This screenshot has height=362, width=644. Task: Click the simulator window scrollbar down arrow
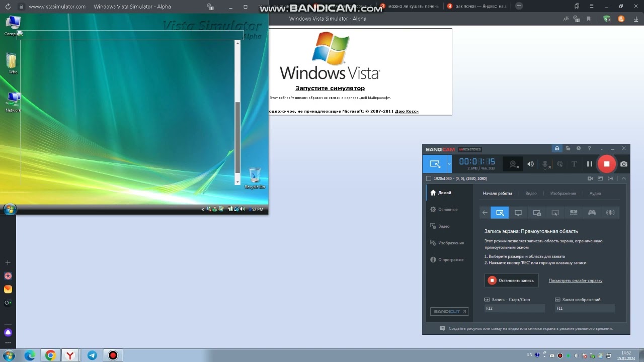238,182
